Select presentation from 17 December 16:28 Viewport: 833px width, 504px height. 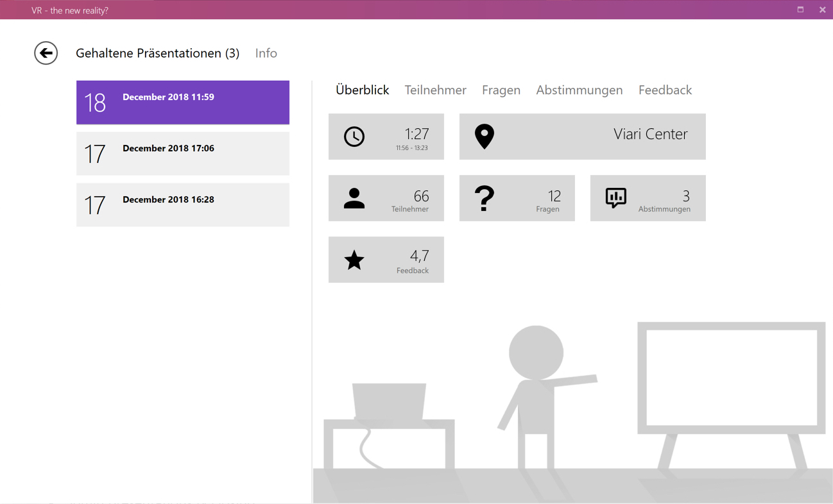tap(182, 205)
